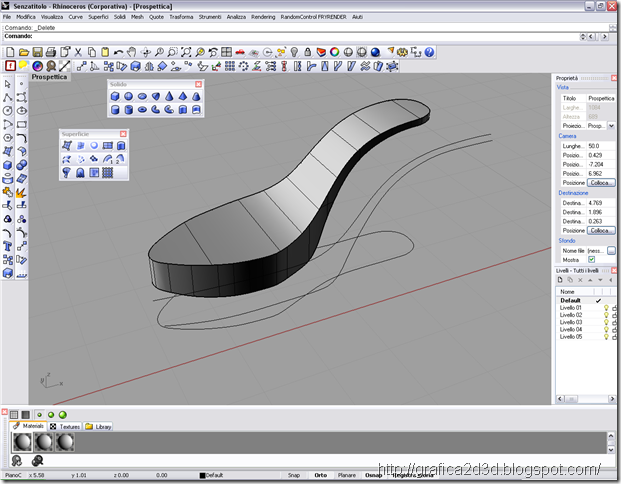Click the Save floppy disk icon
Image resolution: width=621 pixels, height=484 pixels.
37,52
